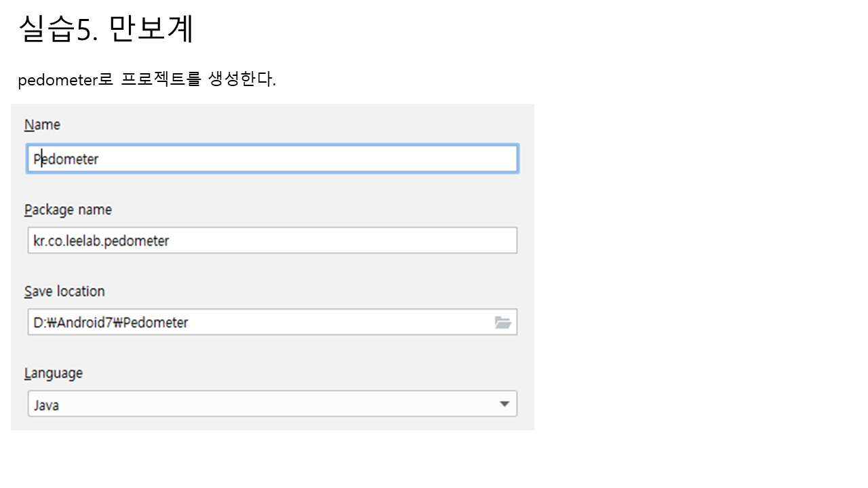Click the word Android7 in the save path

pyautogui.click(x=83, y=323)
